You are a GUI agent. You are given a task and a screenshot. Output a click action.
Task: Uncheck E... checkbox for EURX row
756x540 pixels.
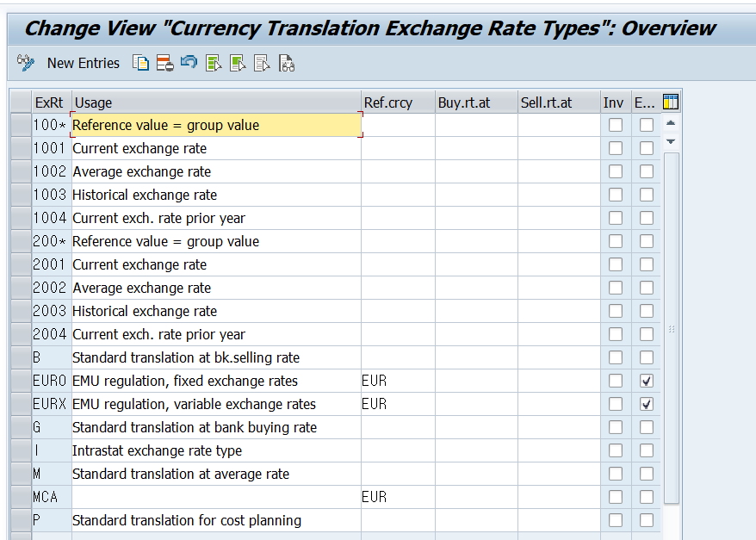(x=646, y=404)
